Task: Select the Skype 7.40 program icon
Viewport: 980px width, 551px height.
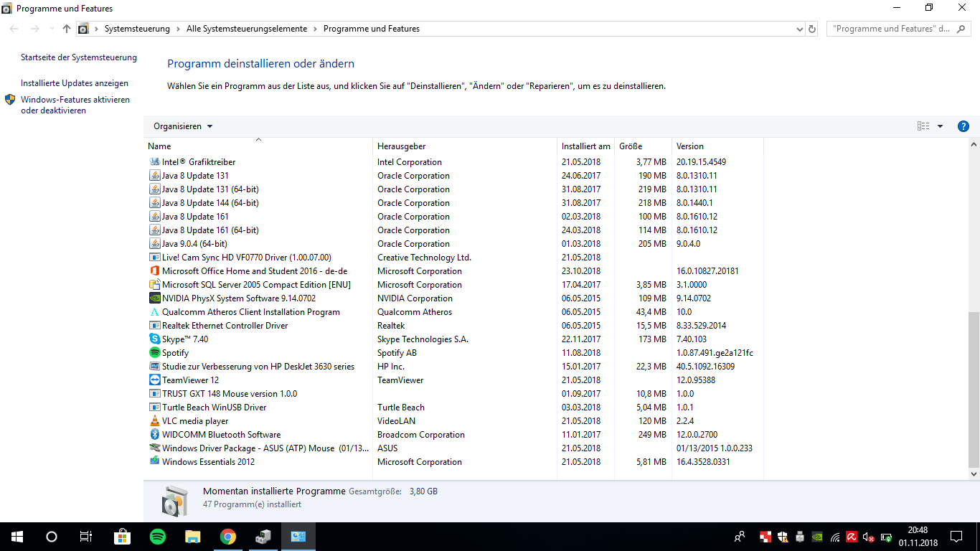Action: point(154,339)
